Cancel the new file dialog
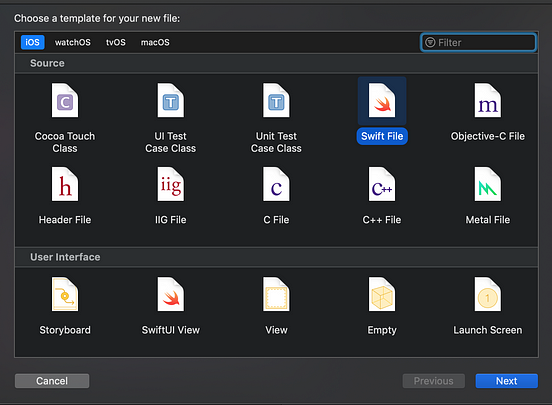 (x=52, y=381)
